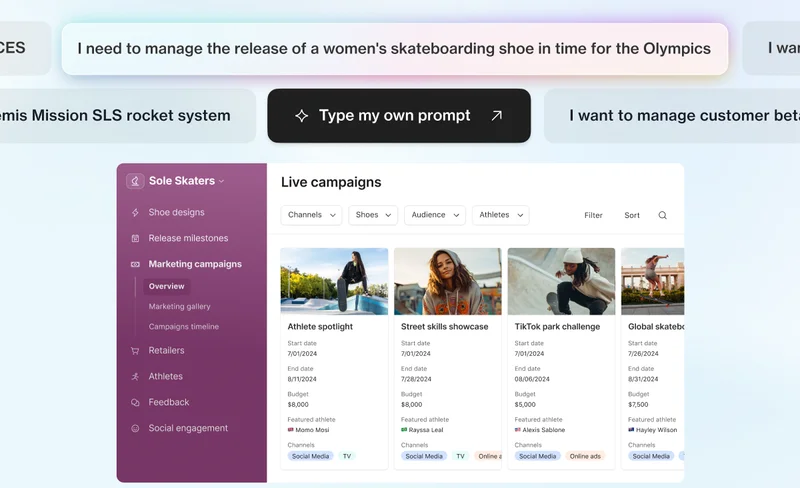Screen dimensions: 800x488
Task: Click the Momo Mosi athlete name
Action: [x=312, y=430]
